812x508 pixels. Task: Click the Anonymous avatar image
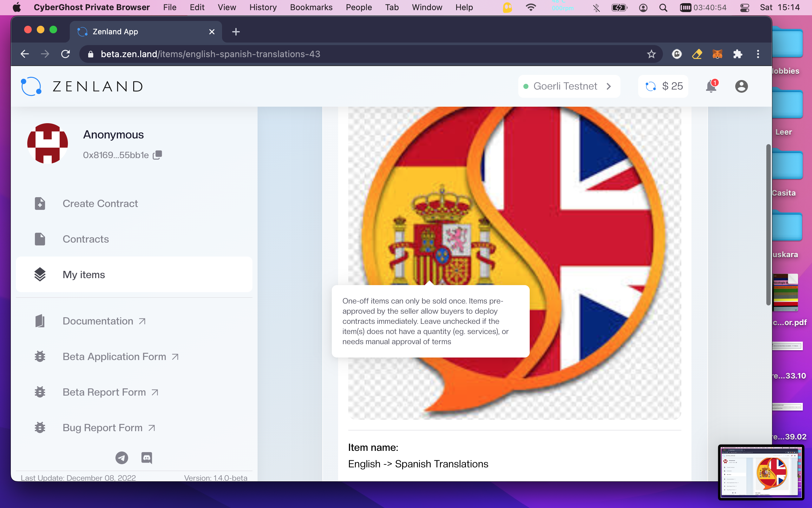point(48,143)
